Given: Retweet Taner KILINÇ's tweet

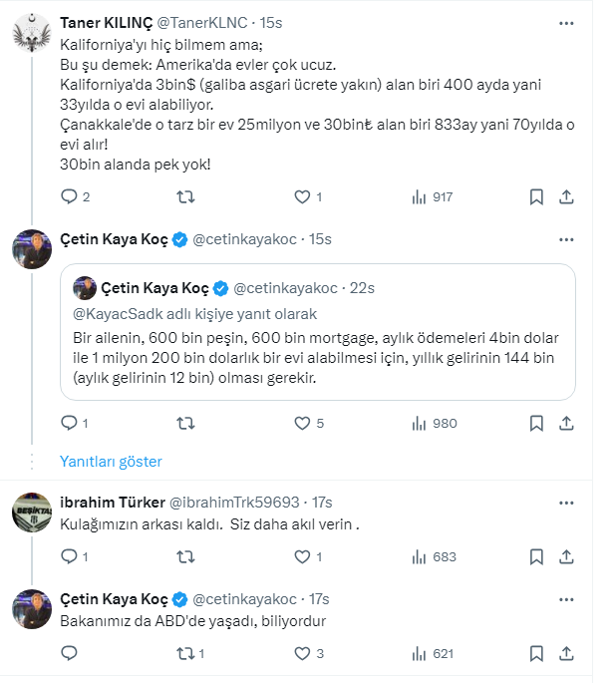Looking at the screenshot, I should tap(185, 197).
